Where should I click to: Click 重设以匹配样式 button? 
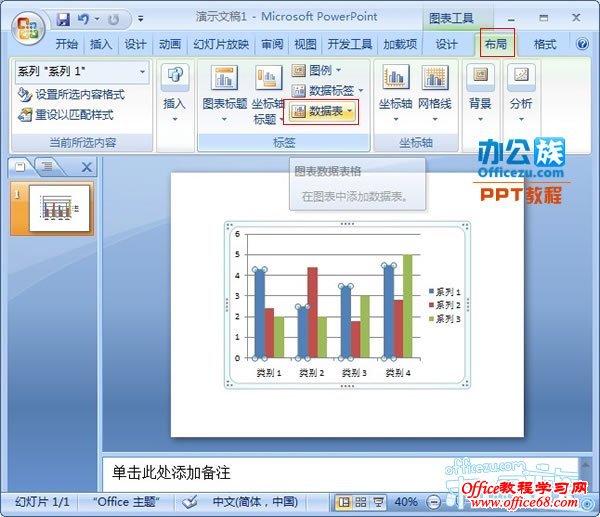tap(66, 114)
